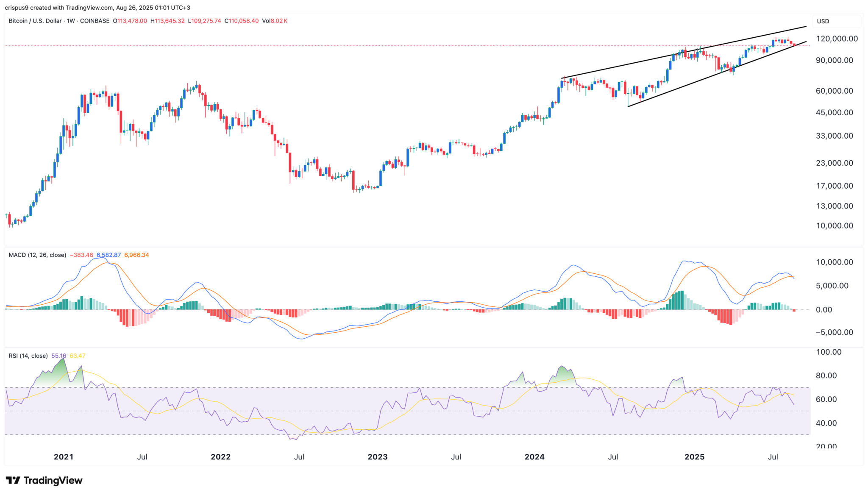The height and width of the screenshot is (495, 868).
Task: Select the RSI (14, close) indicator label
Action: [28, 356]
